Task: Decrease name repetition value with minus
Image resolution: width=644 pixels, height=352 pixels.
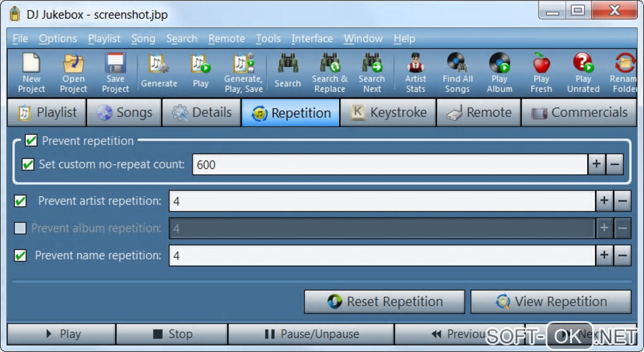Action: (x=623, y=256)
